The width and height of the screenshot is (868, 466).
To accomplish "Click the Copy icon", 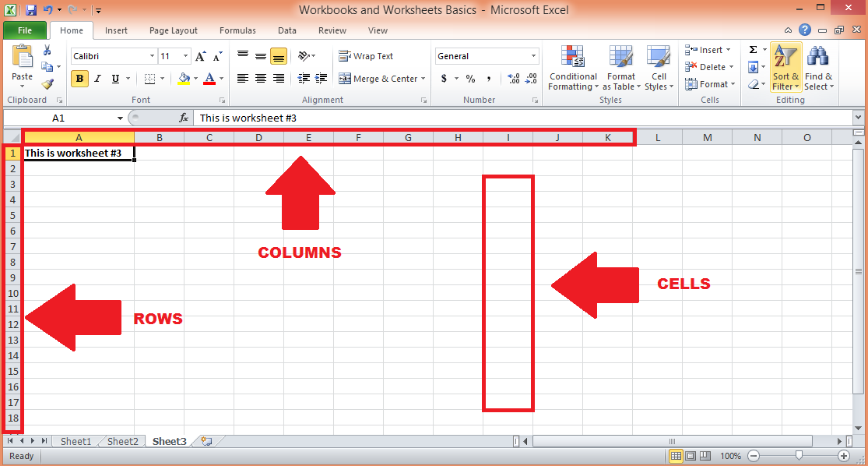I will [47, 67].
